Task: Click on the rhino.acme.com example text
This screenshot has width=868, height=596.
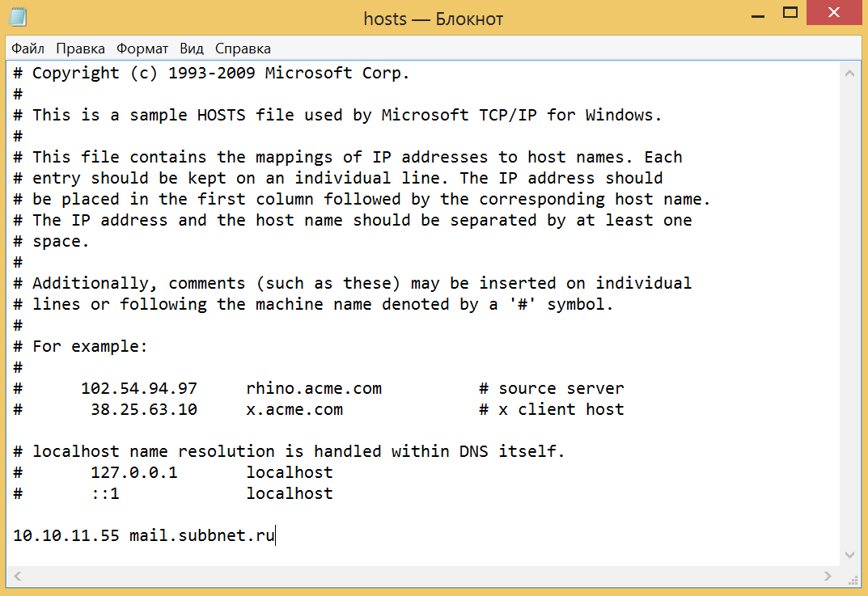Action: click(x=313, y=388)
